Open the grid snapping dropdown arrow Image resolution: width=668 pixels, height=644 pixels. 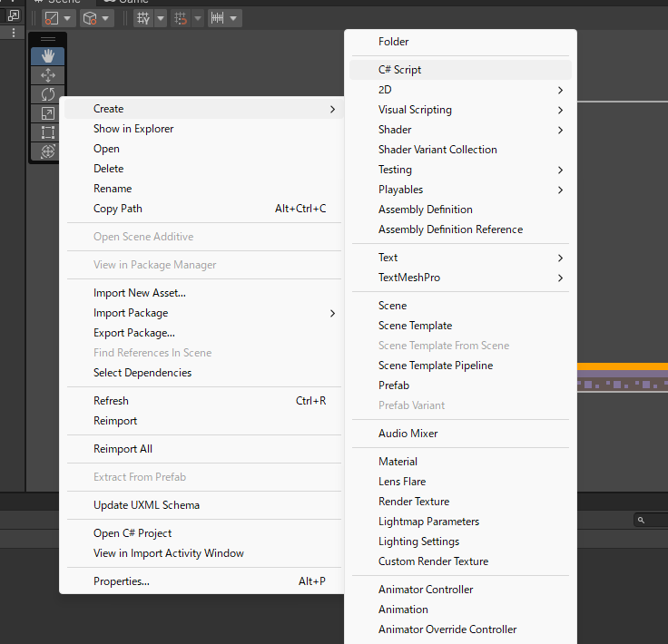click(161, 18)
